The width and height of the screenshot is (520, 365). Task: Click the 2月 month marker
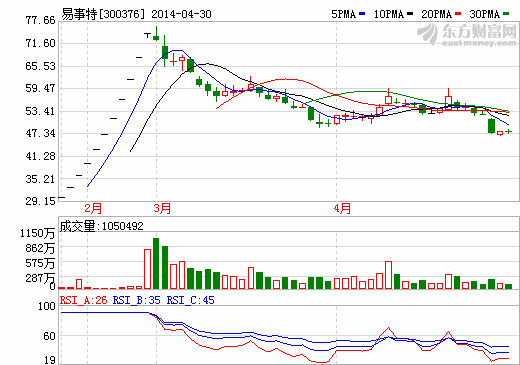(x=93, y=209)
